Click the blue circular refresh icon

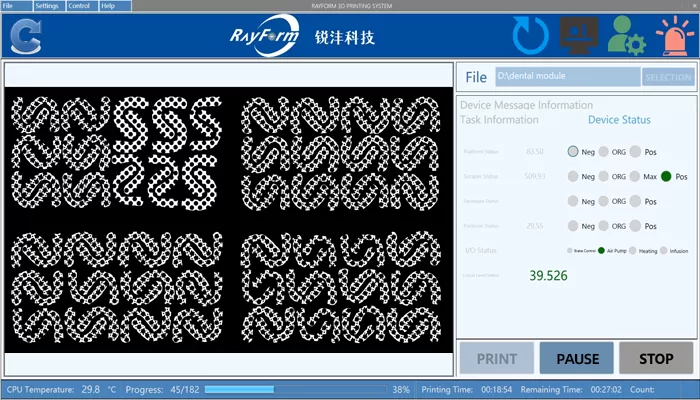(x=531, y=36)
